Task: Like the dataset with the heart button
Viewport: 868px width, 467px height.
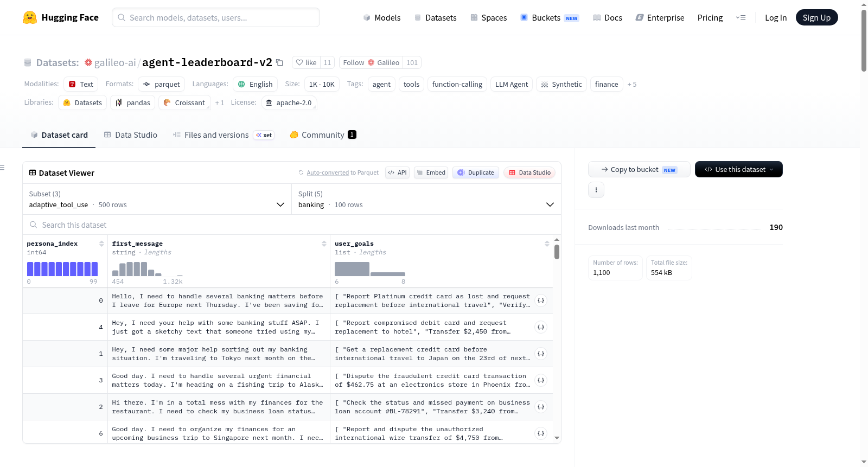Action: [307, 62]
